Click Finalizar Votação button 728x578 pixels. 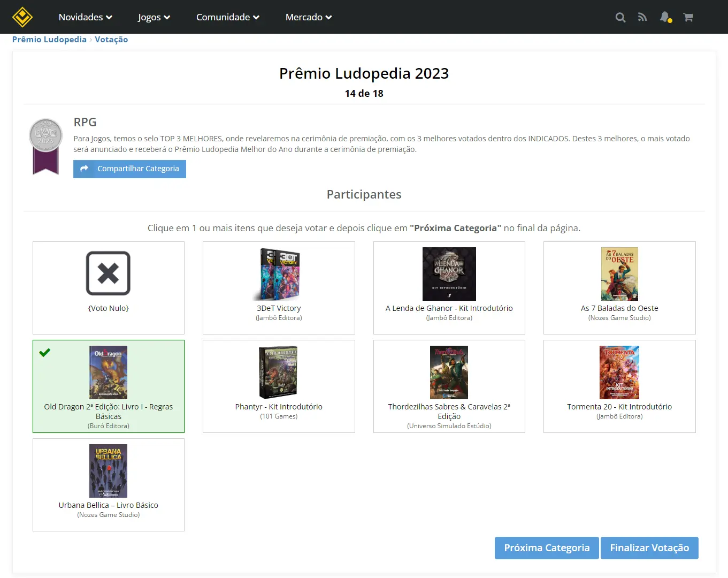649,548
